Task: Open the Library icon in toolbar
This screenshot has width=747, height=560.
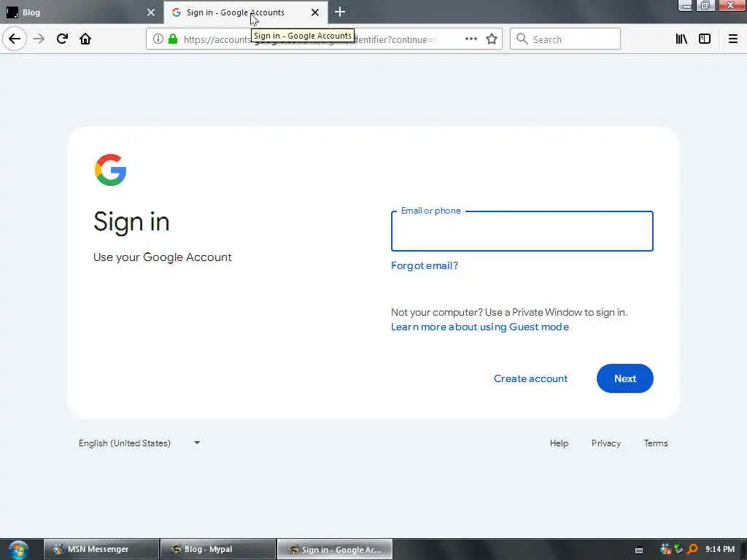Action: click(681, 39)
